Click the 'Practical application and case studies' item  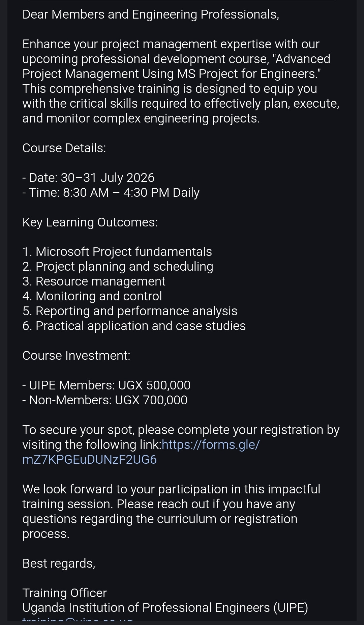(x=134, y=326)
